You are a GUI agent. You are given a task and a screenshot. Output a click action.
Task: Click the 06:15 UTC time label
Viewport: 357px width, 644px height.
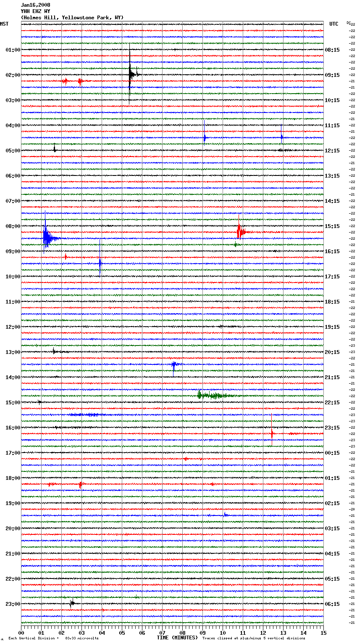(x=332, y=604)
